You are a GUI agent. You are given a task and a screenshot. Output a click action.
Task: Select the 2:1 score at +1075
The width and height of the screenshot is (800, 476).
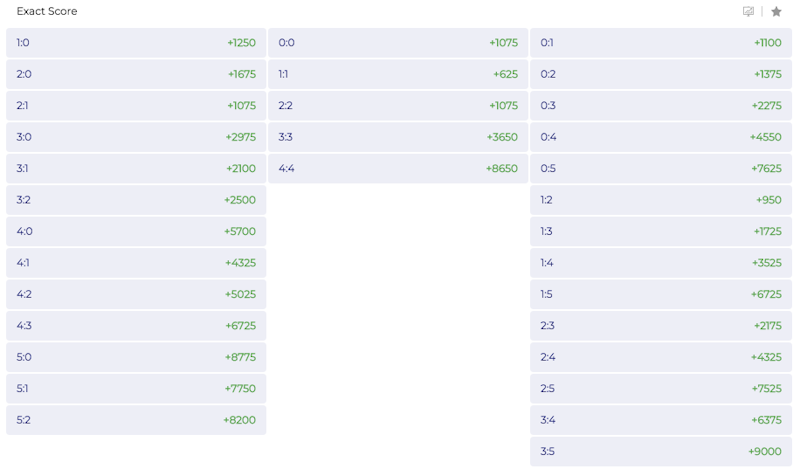tap(136, 106)
